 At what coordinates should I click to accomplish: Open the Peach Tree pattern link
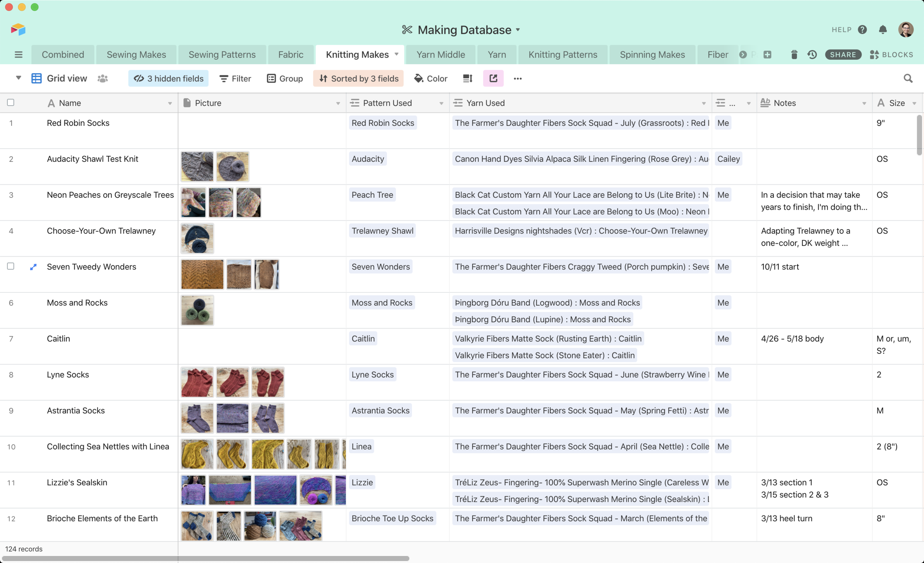372,195
